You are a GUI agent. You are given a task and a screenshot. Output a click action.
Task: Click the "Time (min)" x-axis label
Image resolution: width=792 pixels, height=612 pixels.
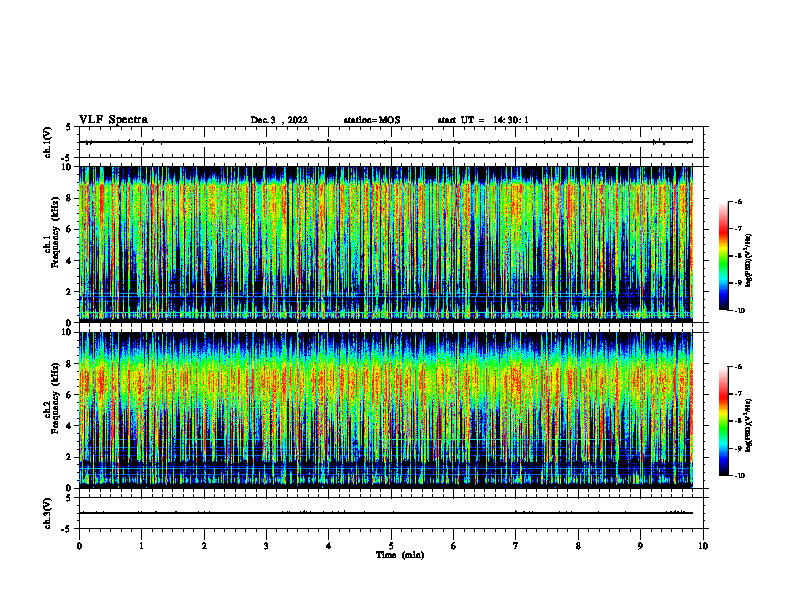tap(400, 555)
